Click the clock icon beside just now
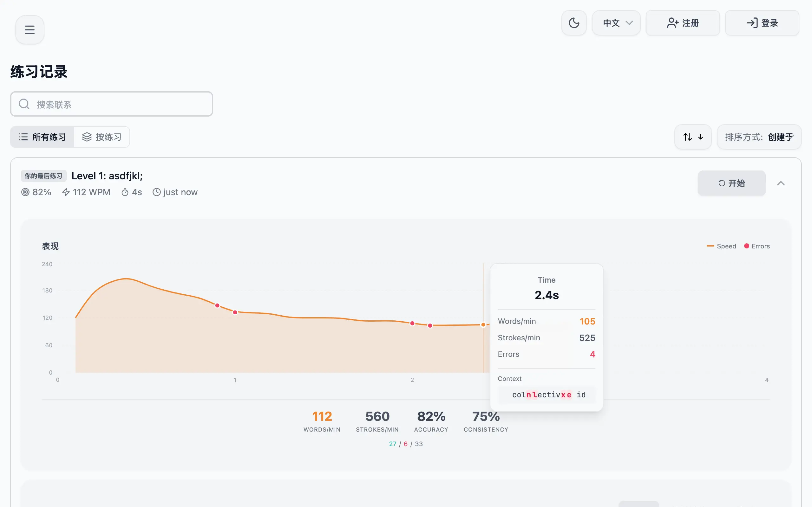 coord(156,192)
